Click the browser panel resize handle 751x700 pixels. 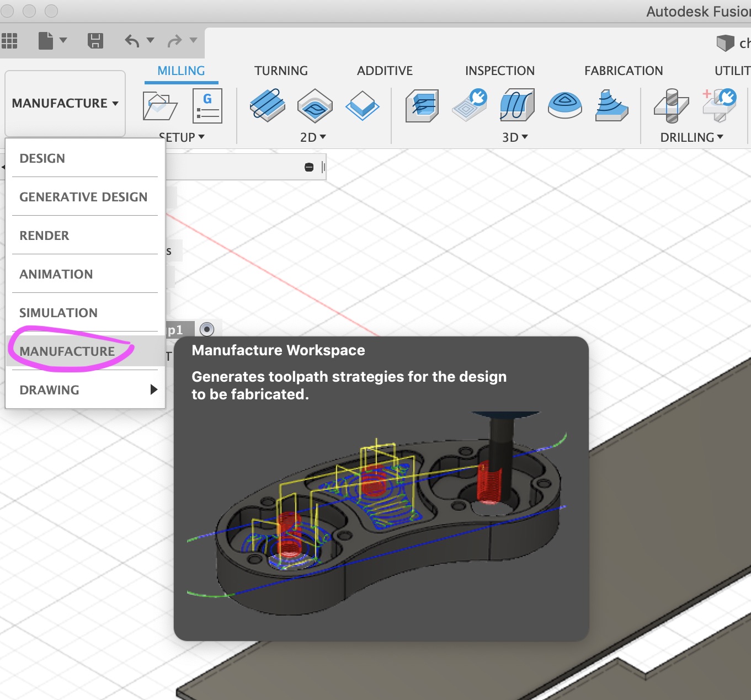point(323,167)
